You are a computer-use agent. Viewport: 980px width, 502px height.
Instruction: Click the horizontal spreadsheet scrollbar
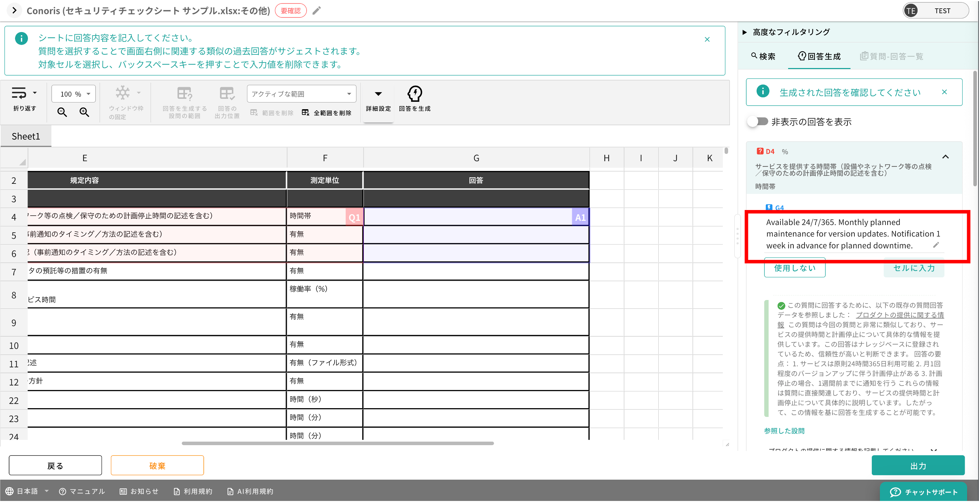point(337,443)
